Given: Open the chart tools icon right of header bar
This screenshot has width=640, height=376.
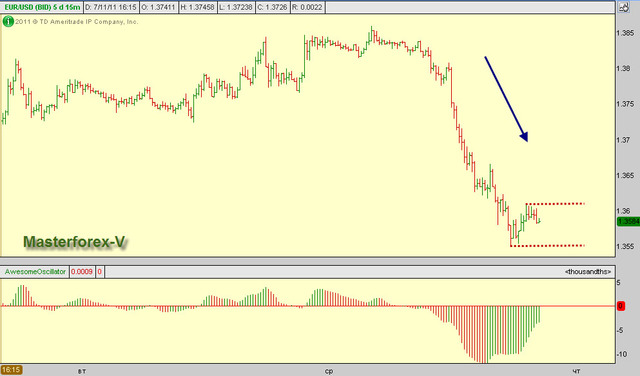Looking at the screenshot, I should 623,7.
